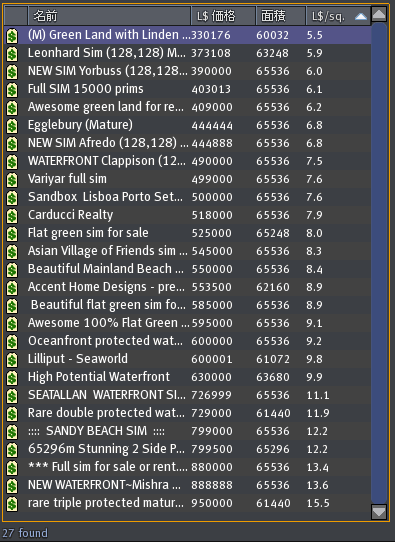This screenshot has height=542, width=395.
Task: Click the for-sale icon beside Accent Home Designs
Action: [12, 288]
